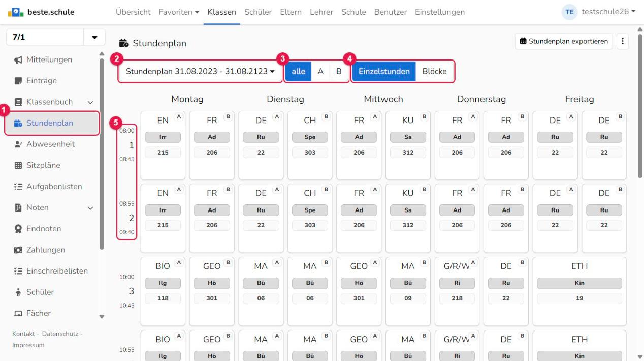Image resolution: width=644 pixels, height=361 pixels.
Task: Click the Mittwoch column header
Action: (383, 99)
